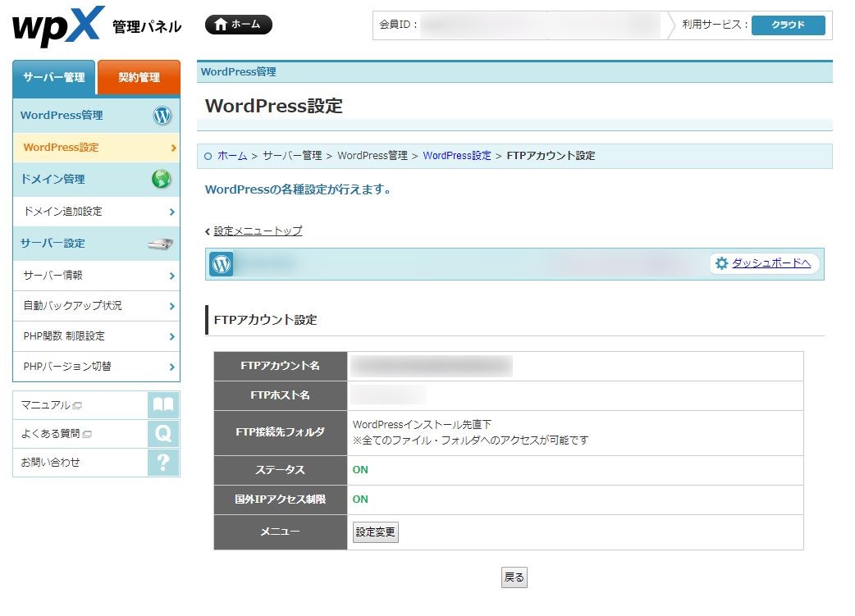The image size is (855, 616).
Task: Click the お問い合わせ question mark icon
Action: 163,463
